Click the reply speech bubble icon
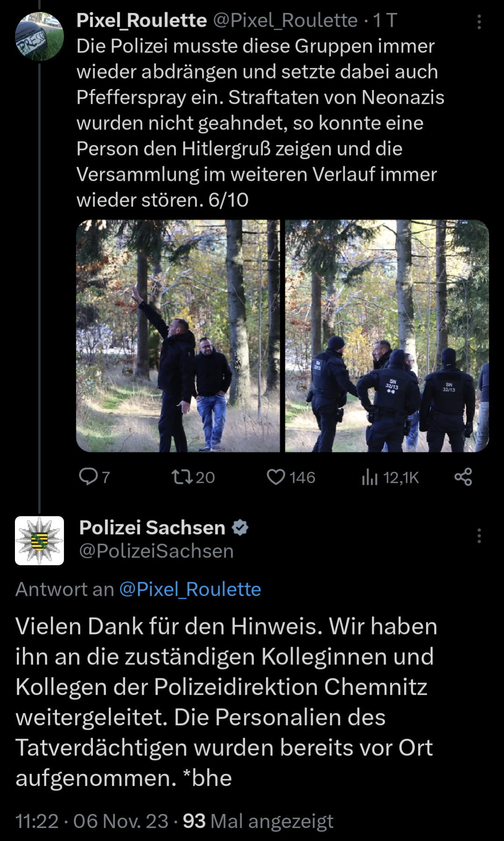The height and width of the screenshot is (841, 504). [x=88, y=477]
